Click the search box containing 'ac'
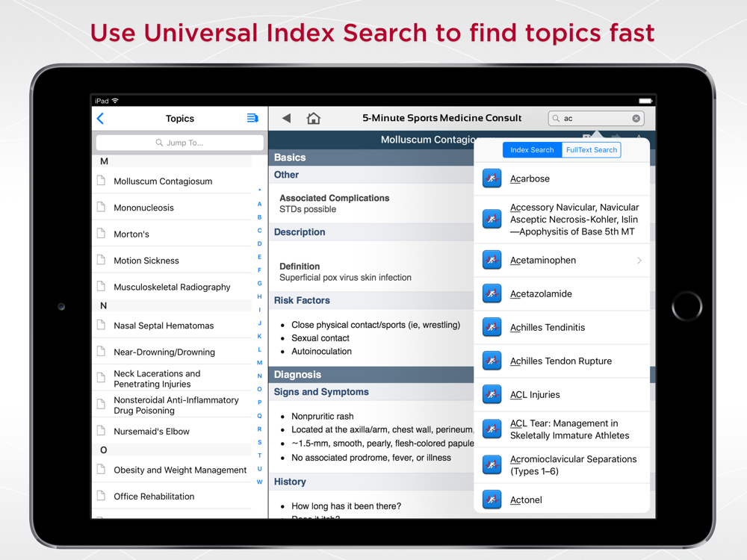The height and width of the screenshot is (560, 747). 596,119
